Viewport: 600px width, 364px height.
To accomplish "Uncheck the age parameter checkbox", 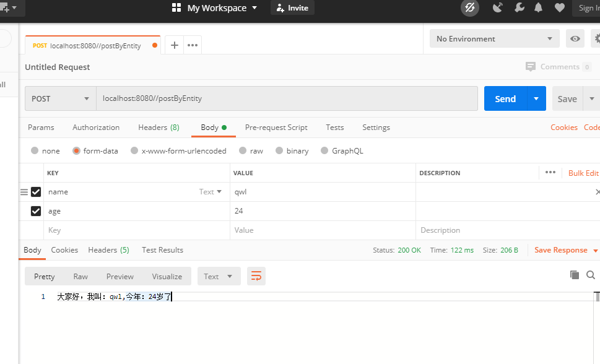I will coord(36,211).
